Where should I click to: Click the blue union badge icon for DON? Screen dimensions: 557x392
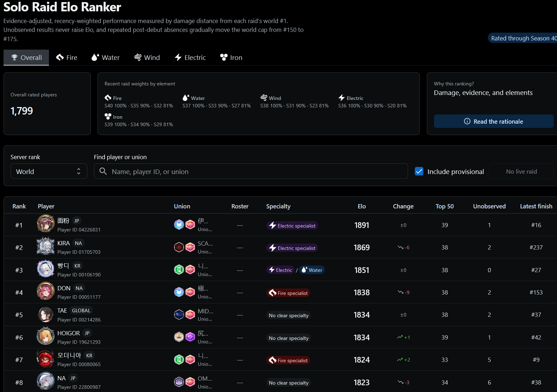click(179, 292)
